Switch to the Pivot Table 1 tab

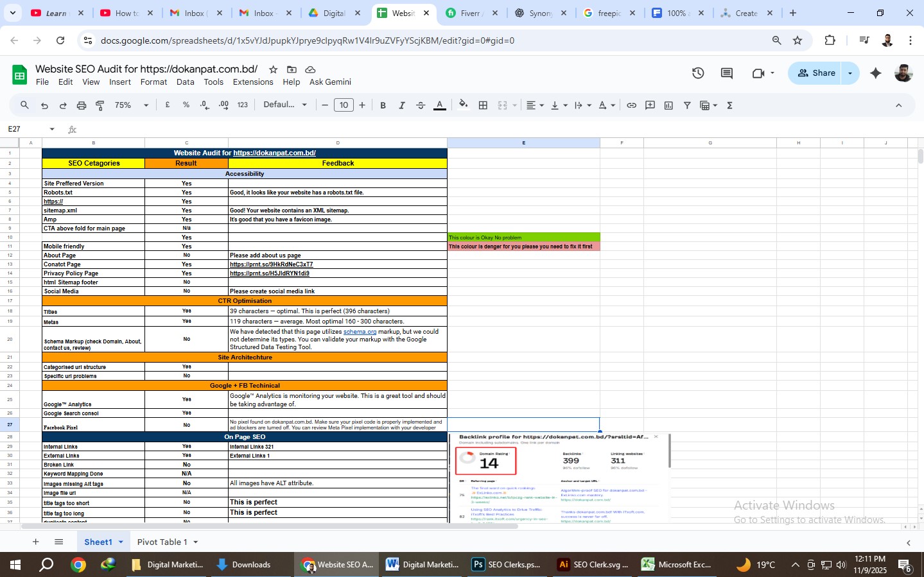[x=162, y=542]
